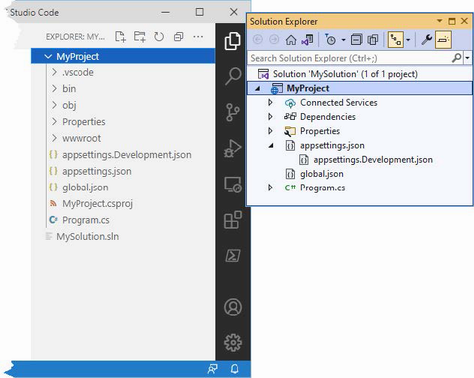Viewport: 474px width, 378px height.
Task: Open Extensions view in activity bar
Action: tap(233, 220)
